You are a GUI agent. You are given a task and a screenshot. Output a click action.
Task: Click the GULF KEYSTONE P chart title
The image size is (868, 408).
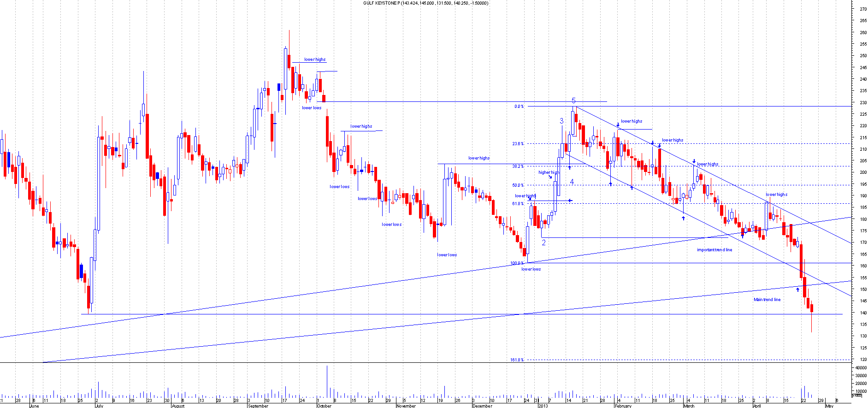coord(425,3)
